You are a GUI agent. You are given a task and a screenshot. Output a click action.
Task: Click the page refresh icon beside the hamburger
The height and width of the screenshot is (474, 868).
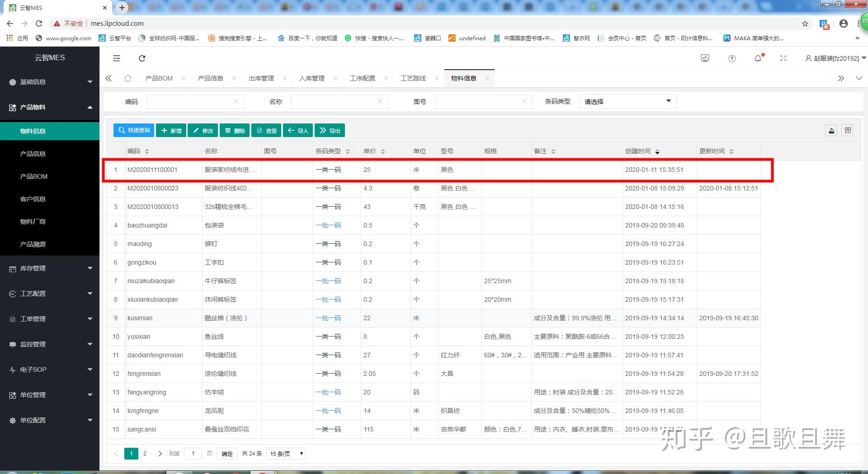142,58
